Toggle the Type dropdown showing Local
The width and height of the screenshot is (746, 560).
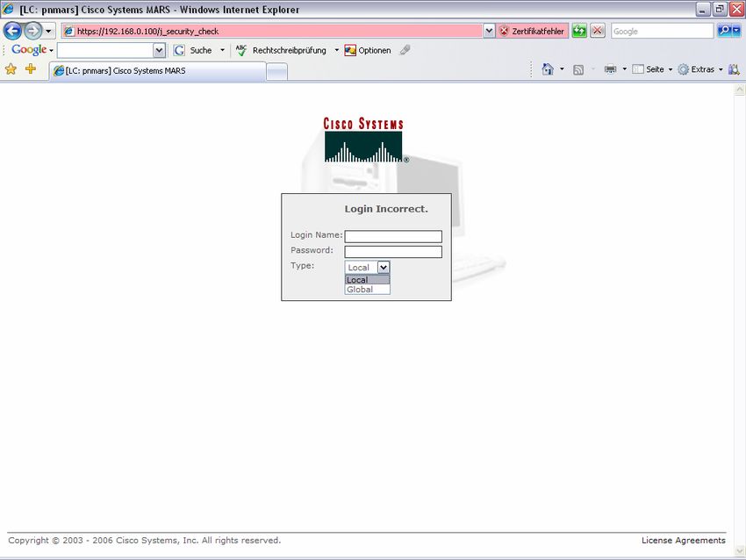[367, 268]
